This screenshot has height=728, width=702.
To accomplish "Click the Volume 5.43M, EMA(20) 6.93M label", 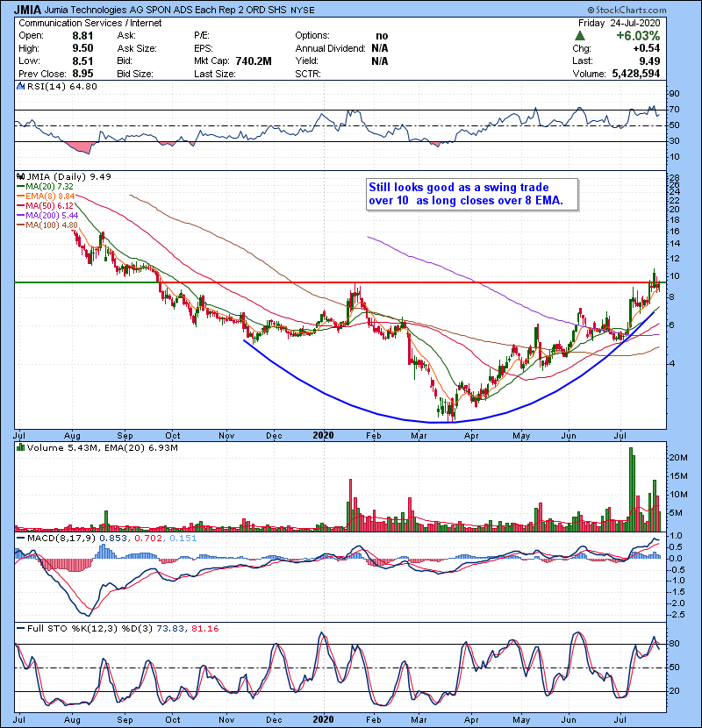I will [102, 447].
